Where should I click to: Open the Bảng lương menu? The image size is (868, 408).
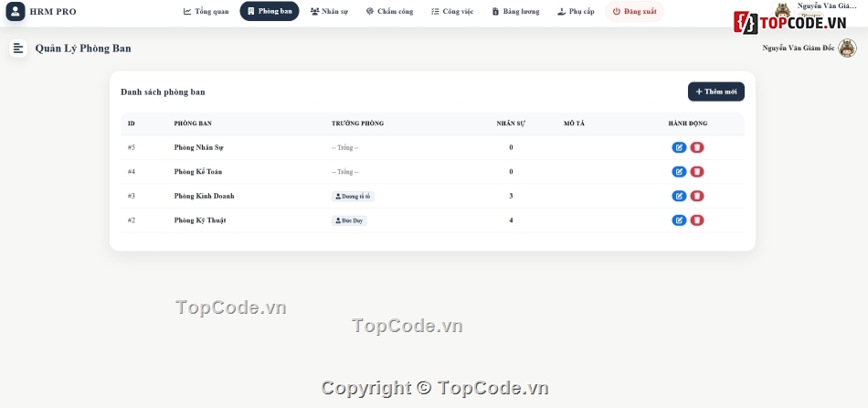click(x=515, y=11)
